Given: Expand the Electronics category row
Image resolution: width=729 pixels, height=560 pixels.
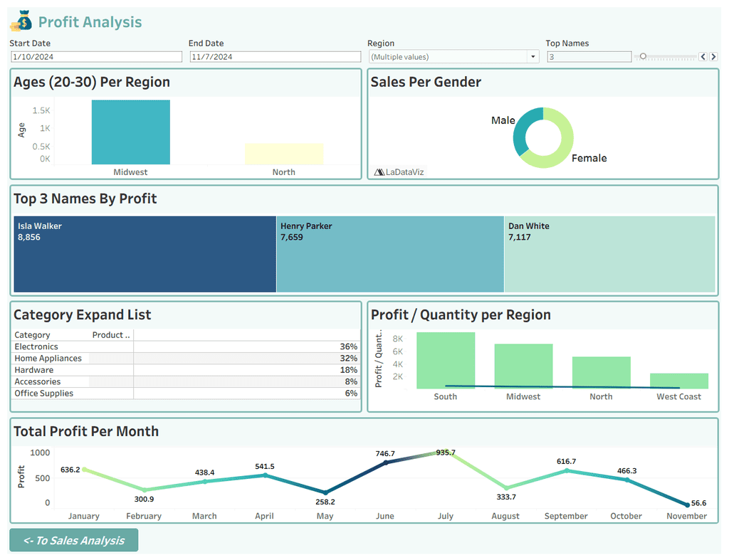Looking at the screenshot, I should point(36,347).
